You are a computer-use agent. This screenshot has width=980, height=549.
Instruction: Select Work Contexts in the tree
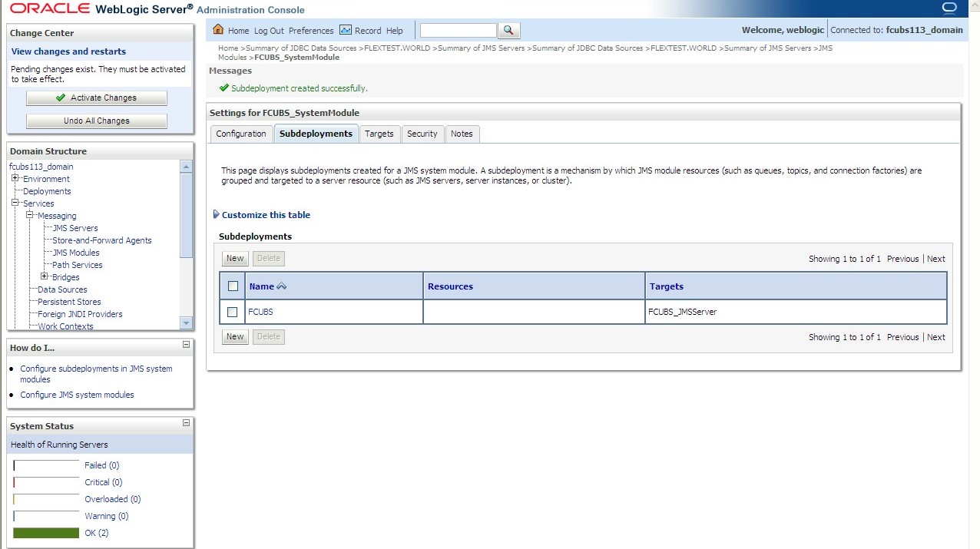pyautogui.click(x=65, y=326)
